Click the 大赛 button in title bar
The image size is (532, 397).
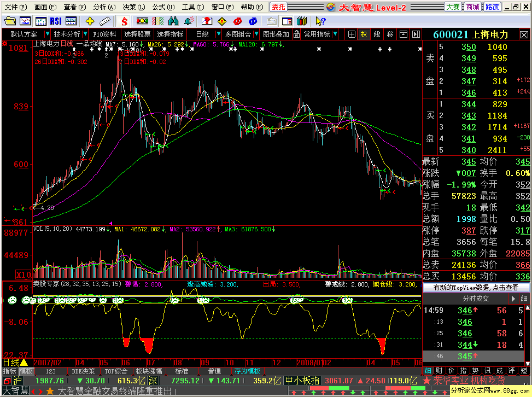(453, 7)
